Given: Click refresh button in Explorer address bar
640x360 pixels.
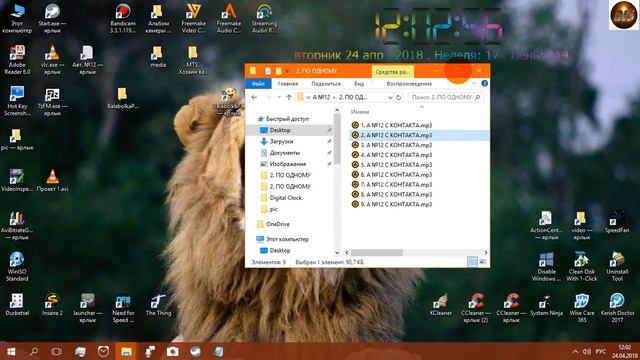Looking at the screenshot, I should 399,97.
